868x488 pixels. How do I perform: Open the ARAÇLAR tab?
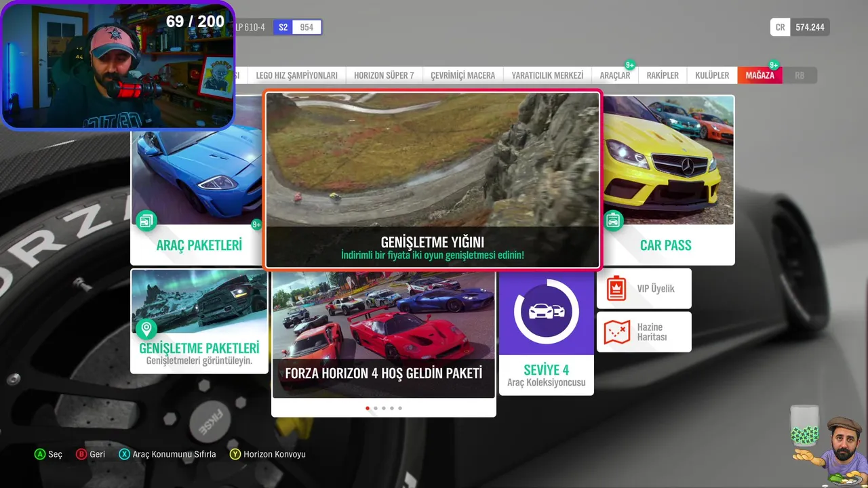[x=615, y=75]
